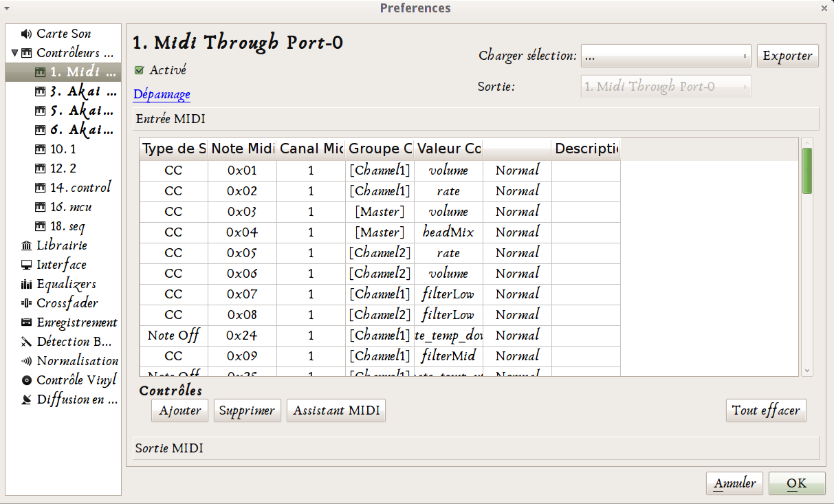Sort by the Canal Midi column header
The height and width of the screenshot is (504, 834).
coord(311,149)
